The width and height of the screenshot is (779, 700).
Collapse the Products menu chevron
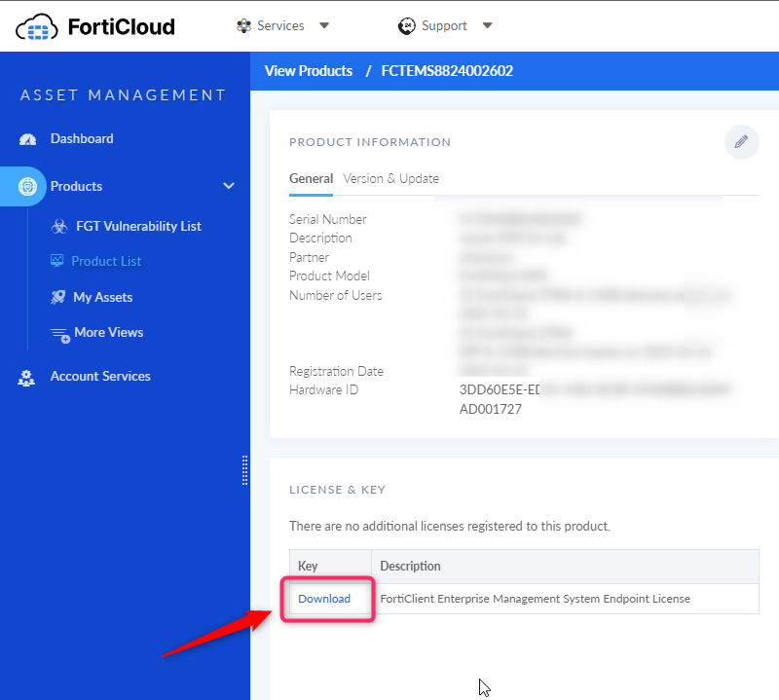tap(229, 186)
